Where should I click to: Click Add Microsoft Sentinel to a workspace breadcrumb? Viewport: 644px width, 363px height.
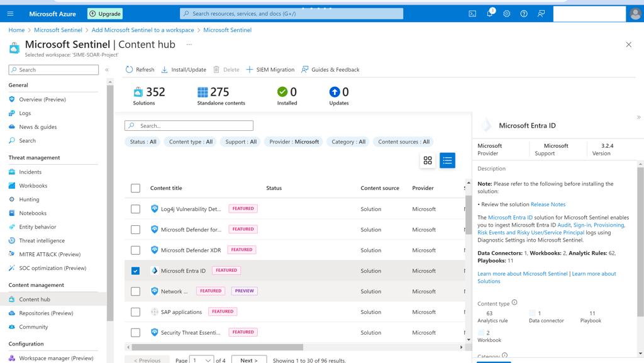pos(143,30)
